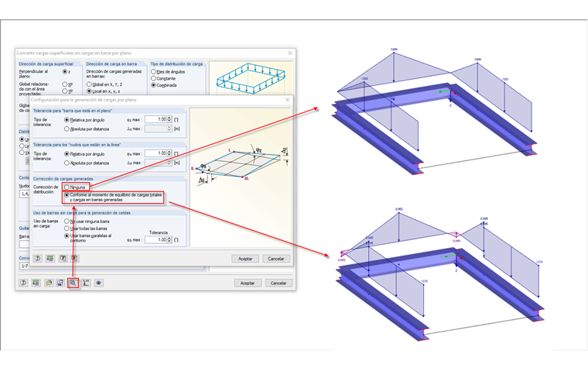
Task: Click Cancelar in the Configuración dialog
Action: (x=276, y=259)
